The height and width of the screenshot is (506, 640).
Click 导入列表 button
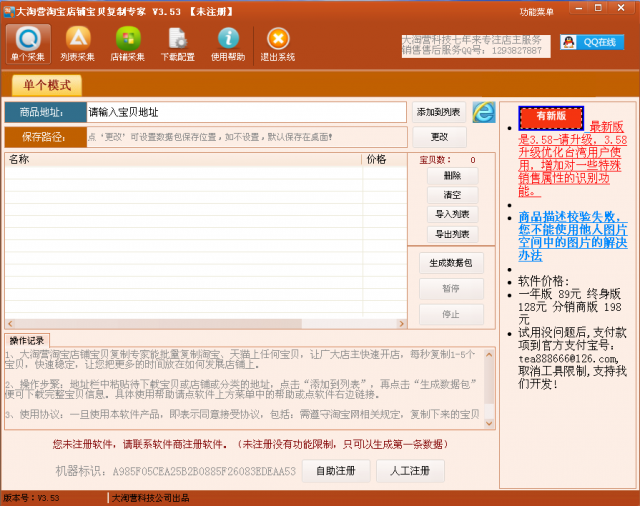click(x=452, y=214)
